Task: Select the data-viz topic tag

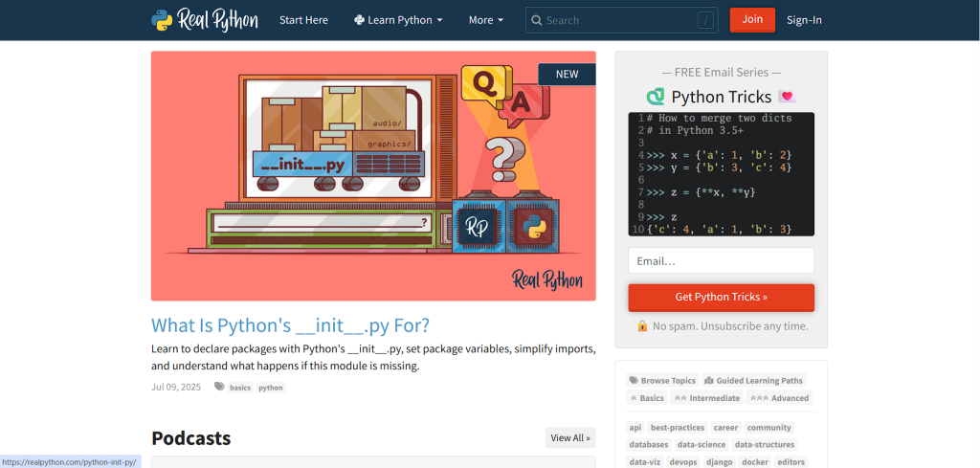Action: (x=643, y=462)
